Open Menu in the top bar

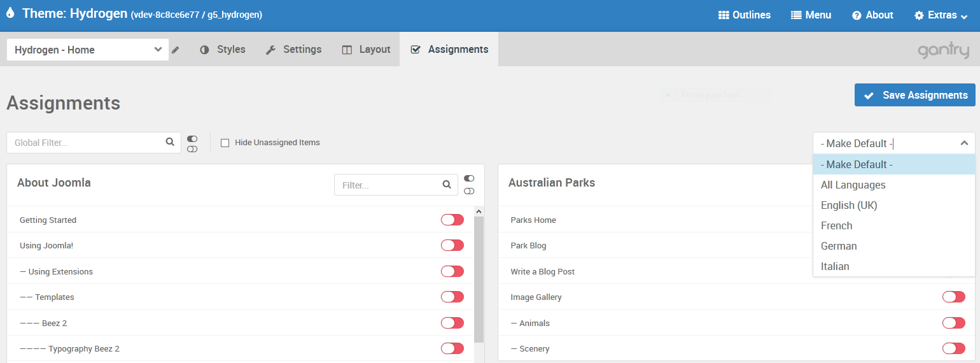point(811,15)
